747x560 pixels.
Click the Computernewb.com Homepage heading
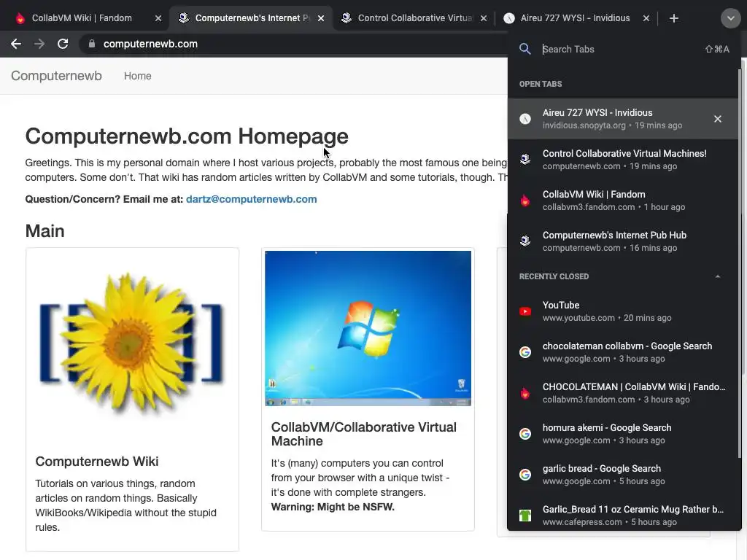coord(187,136)
